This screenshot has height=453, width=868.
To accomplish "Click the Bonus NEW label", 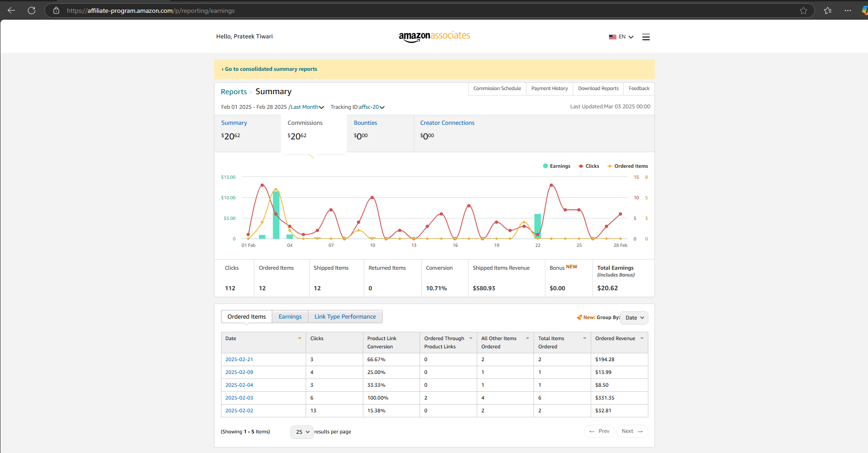I will click(563, 267).
